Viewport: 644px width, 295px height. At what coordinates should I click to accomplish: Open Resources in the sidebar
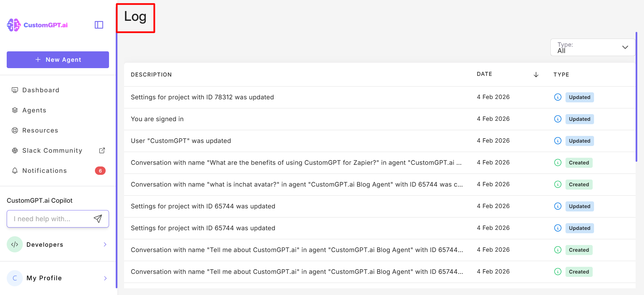coord(40,130)
